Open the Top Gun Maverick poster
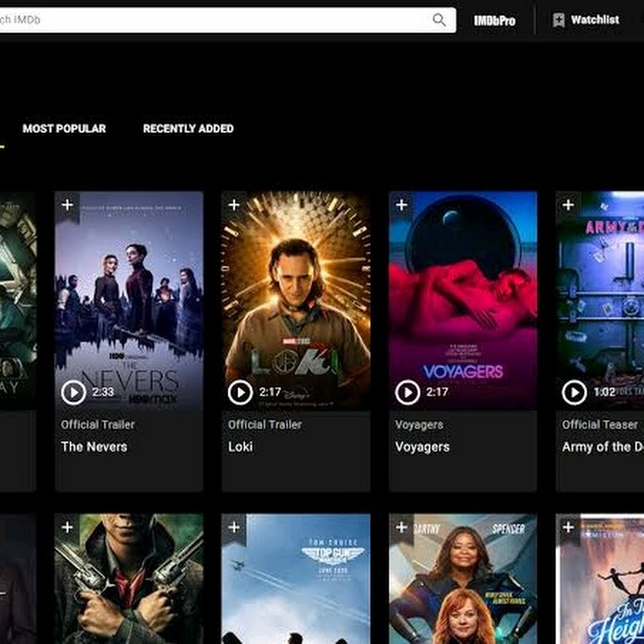The width and height of the screenshot is (644, 644). 296,579
